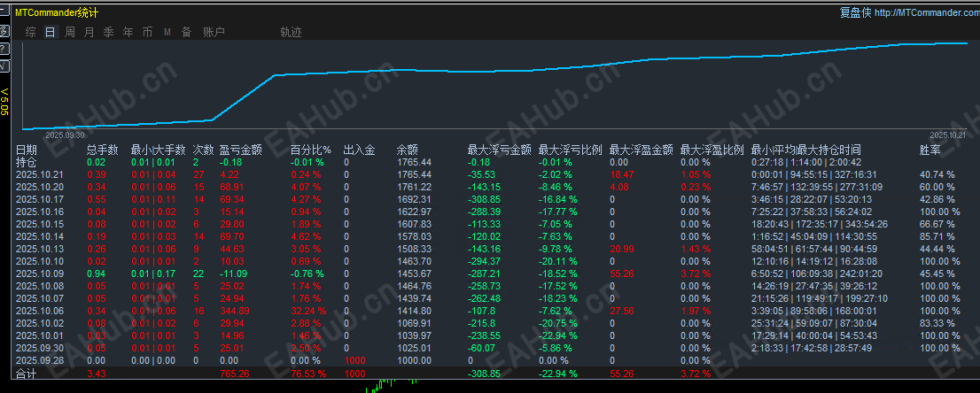The image size is (980, 393).
Task: Open the M tab
Action: click(167, 33)
